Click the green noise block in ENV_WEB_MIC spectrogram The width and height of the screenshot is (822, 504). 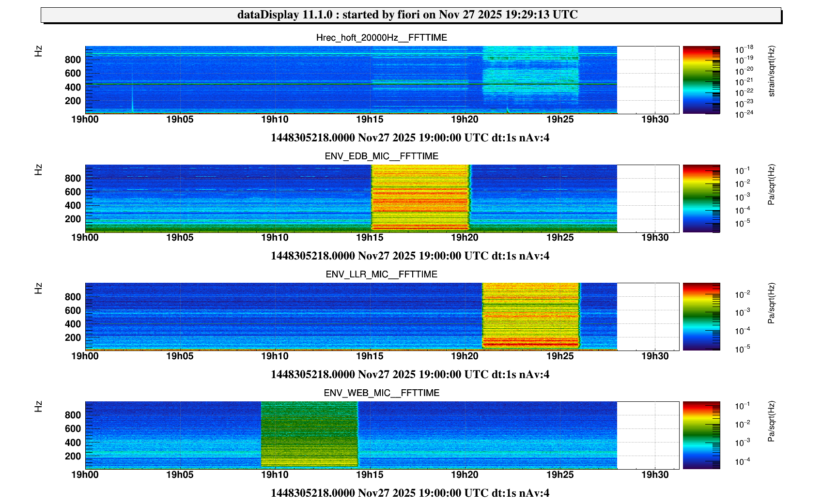309,435
